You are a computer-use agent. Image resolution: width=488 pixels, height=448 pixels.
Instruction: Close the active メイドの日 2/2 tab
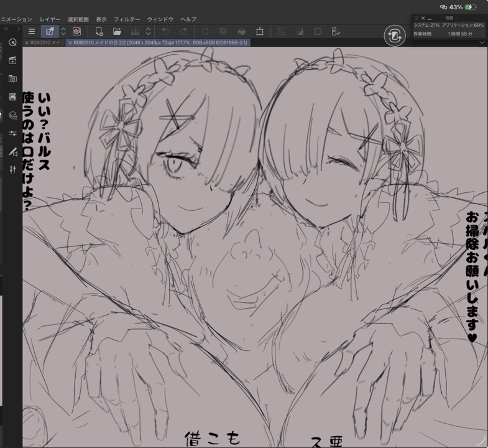tap(70, 43)
